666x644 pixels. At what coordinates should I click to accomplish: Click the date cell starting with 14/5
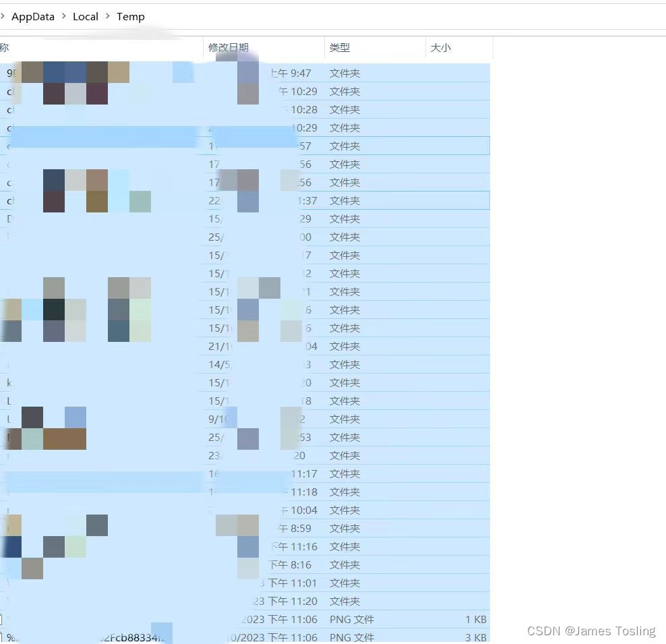(x=220, y=364)
